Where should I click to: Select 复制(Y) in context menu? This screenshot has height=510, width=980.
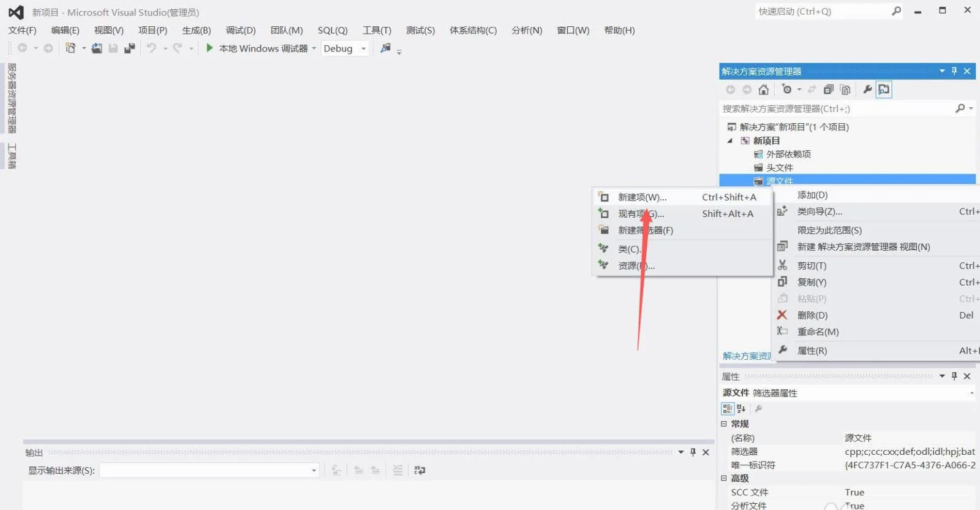[877, 282]
